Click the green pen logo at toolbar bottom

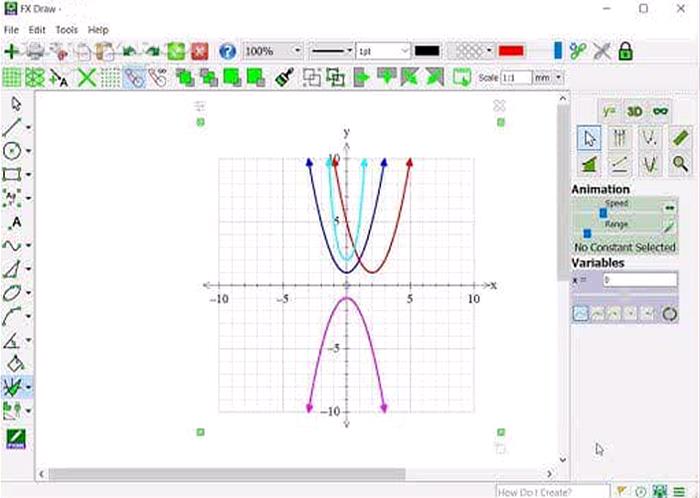[x=16, y=439]
